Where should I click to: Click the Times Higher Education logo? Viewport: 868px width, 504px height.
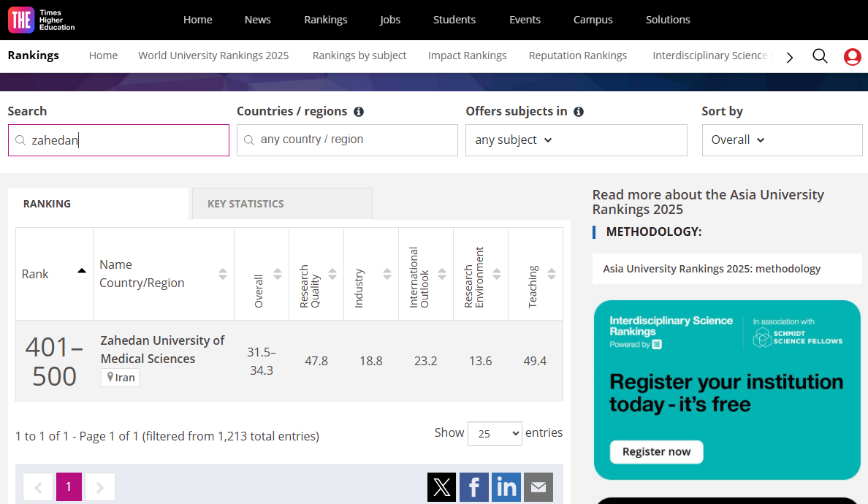coord(42,20)
